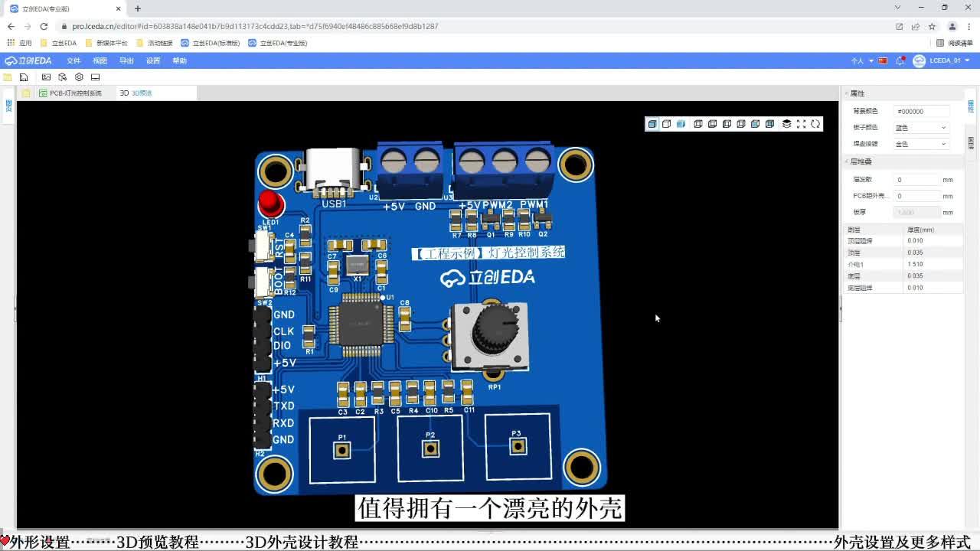Select the solid blue cube view icon

(x=681, y=124)
